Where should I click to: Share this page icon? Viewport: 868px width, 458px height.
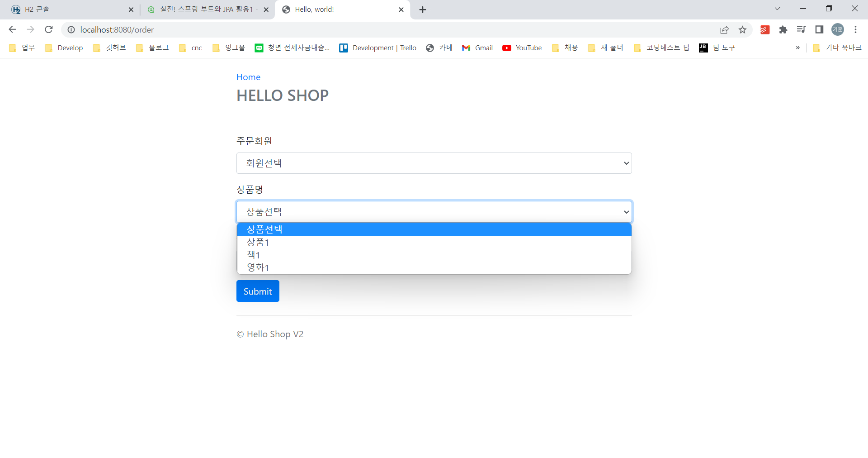725,29
